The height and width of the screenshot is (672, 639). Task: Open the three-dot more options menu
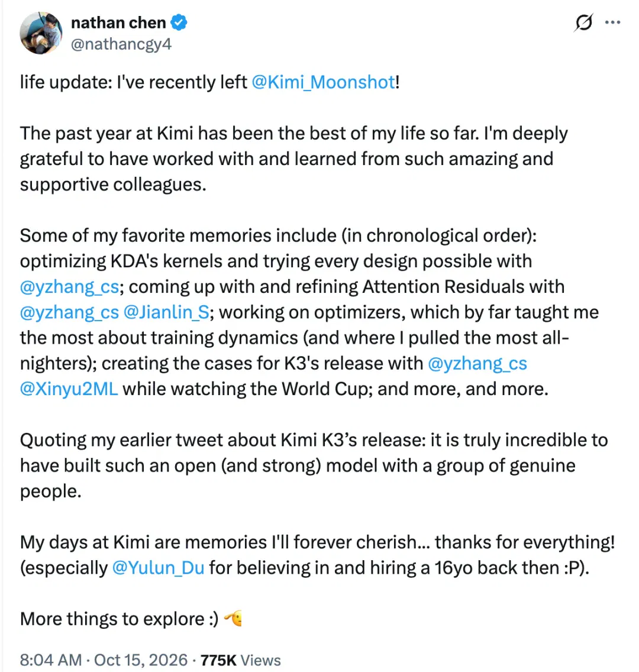coord(612,22)
